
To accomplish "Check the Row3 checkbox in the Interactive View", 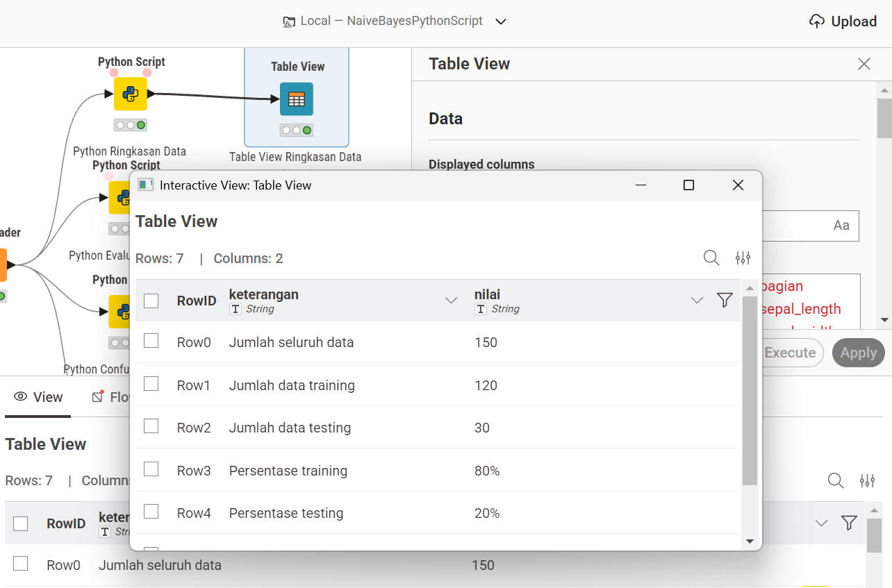I will click(151, 469).
